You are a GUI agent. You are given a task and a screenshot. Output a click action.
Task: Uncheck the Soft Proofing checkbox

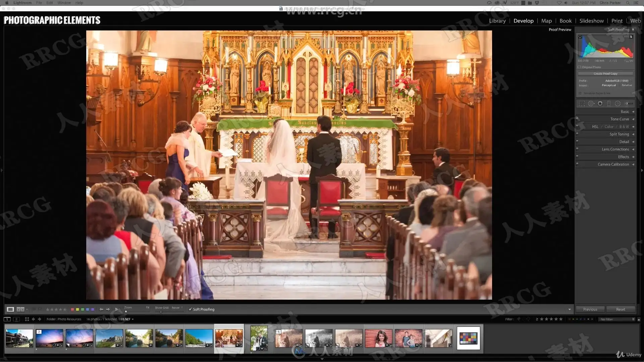pyautogui.click(x=191, y=309)
